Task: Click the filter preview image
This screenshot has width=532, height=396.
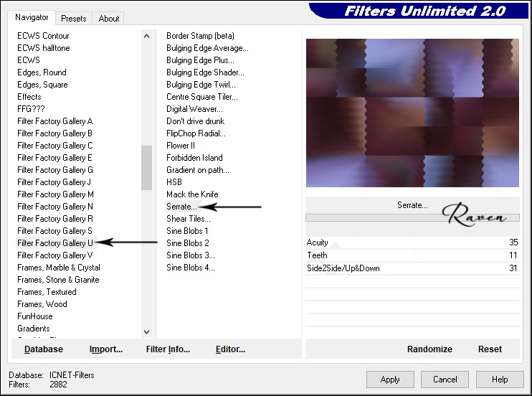Action: pyautogui.click(x=412, y=113)
